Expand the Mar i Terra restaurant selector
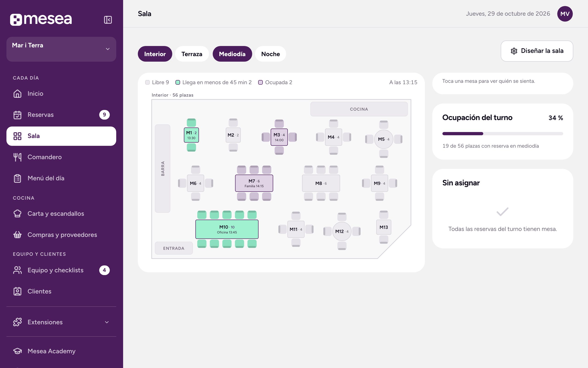The image size is (588, 368). coord(61,49)
